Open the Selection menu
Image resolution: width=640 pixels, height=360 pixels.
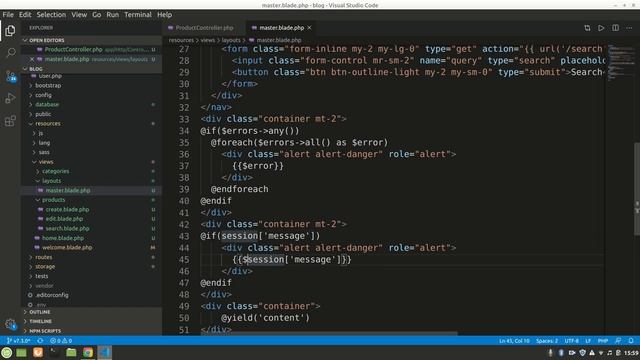point(51,15)
